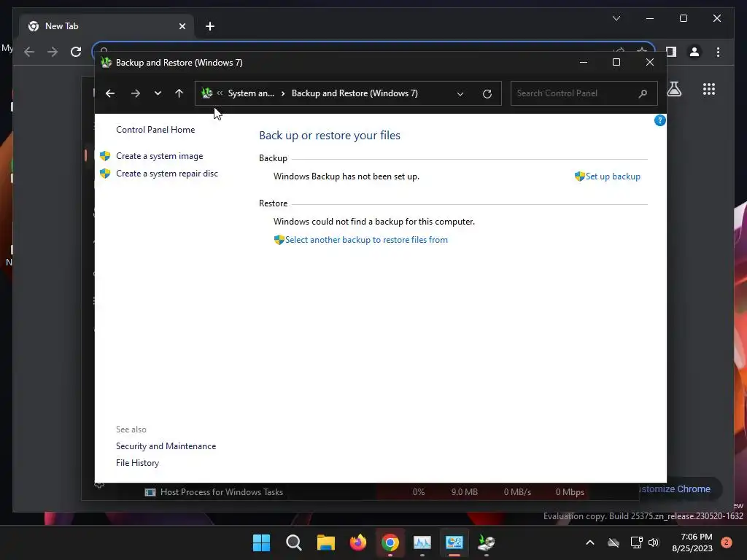This screenshot has height=560, width=747.
Task: Select the New Tab tab in Chrome
Action: [x=107, y=26]
